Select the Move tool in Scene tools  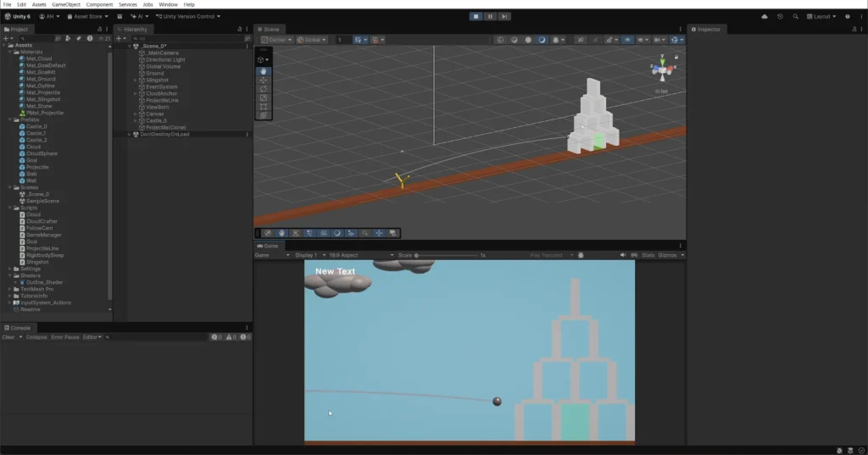(x=264, y=80)
